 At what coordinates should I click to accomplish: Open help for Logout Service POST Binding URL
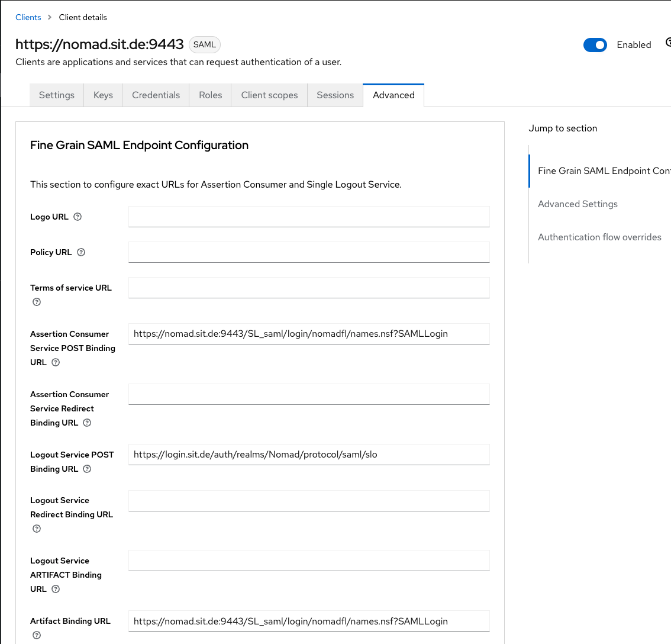click(87, 469)
